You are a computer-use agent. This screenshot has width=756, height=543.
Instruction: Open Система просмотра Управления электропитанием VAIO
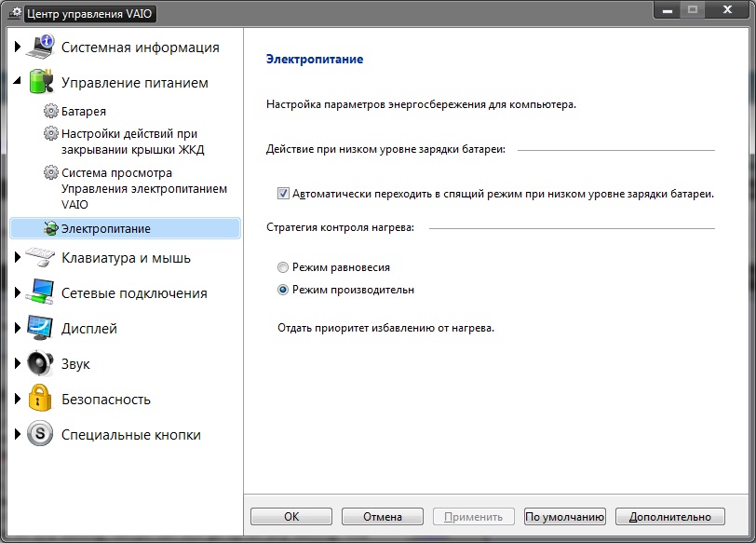144,188
